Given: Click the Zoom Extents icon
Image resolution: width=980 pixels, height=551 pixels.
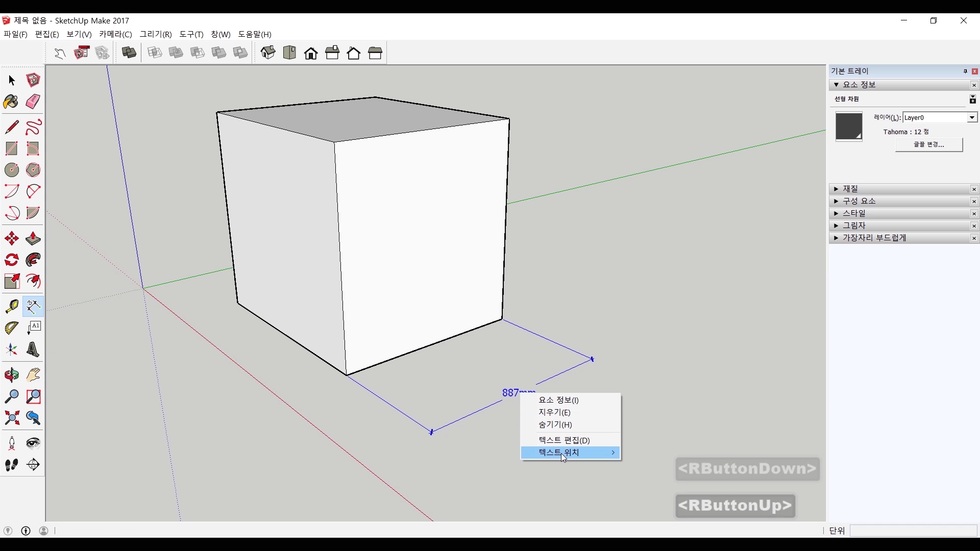Looking at the screenshot, I should point(11,418).
